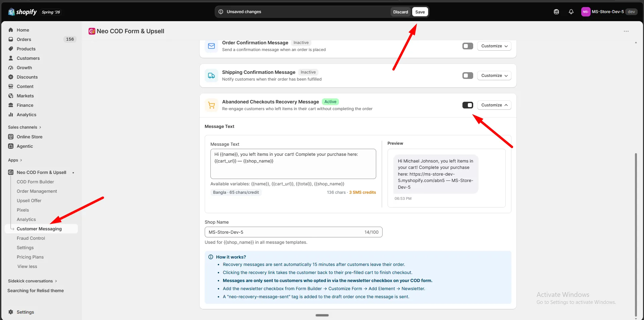Click the page vertical scrollbar
Screen dimensions: 644x320
(x=636, y=235)
